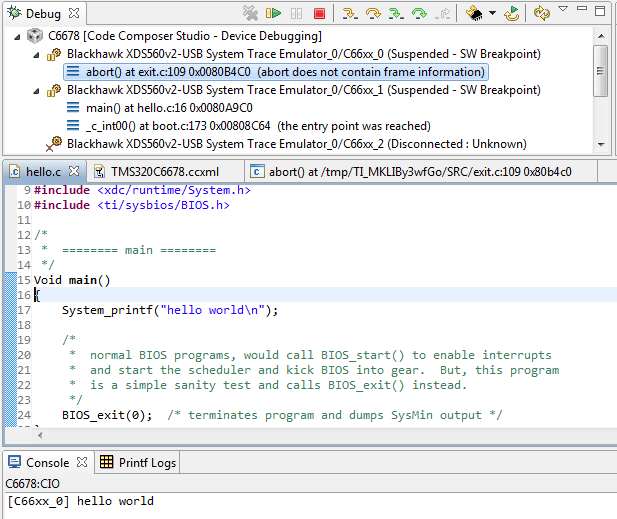The image size is (617, 519).
Task: Click the Void main() declaration line
Action: point(72,280)
